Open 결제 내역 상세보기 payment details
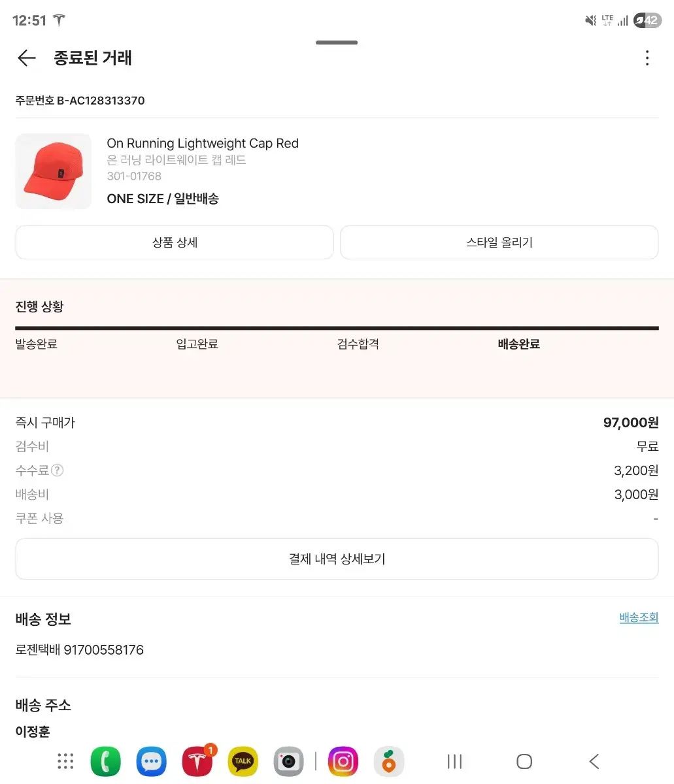 [x=337, y=559]
